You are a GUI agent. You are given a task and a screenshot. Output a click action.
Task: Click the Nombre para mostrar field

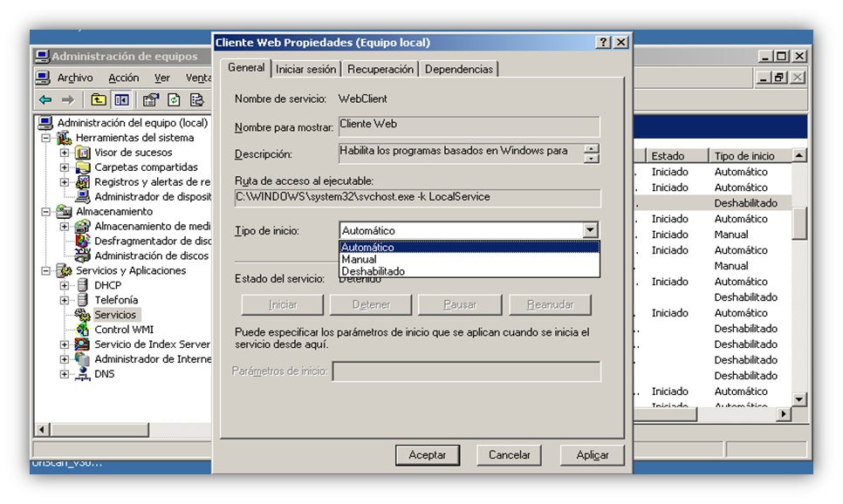[x=469, y=126]
